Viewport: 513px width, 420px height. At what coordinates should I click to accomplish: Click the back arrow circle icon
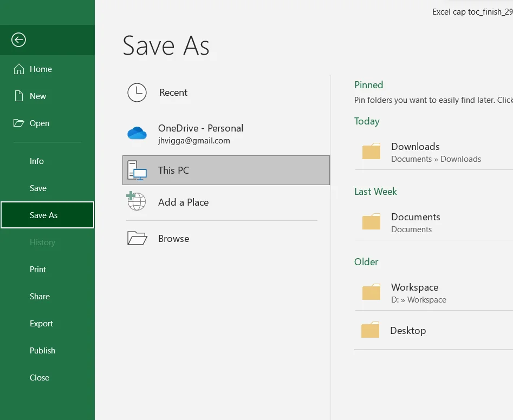(x=18, y=40)
